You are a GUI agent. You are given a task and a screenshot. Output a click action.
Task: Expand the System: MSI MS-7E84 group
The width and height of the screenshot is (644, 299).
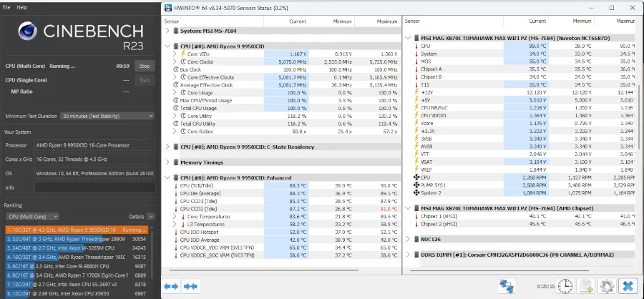click(167, 31)
